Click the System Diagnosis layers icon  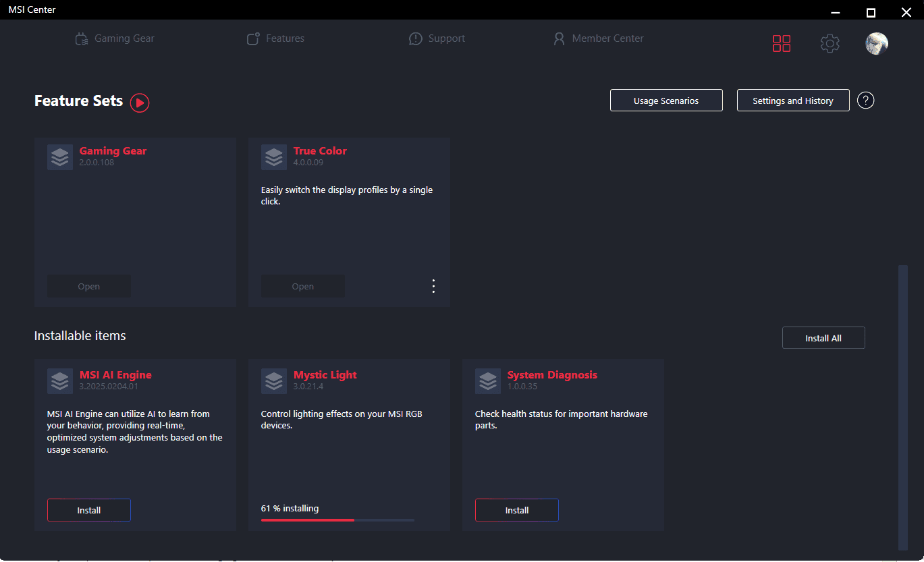(488, 381)
